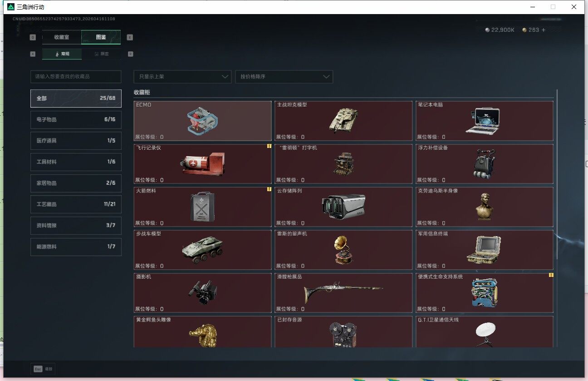Switch to the 收藏室 tab

click(x=62, y=37)
